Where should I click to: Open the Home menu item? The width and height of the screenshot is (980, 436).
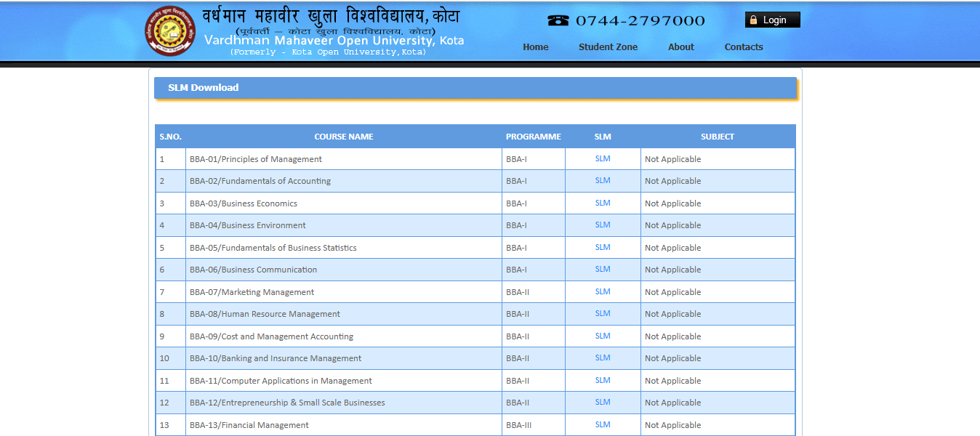pyautogui.click(x=535, y=47)
